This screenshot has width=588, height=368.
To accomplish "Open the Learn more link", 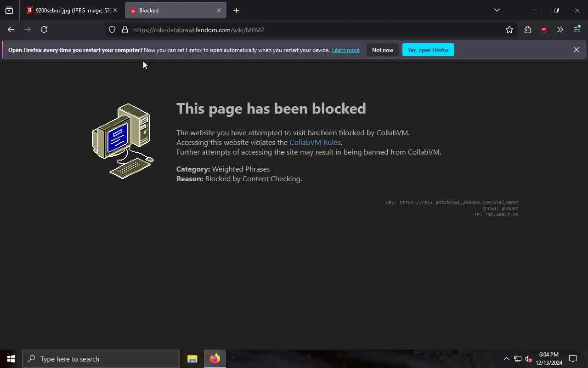I will [346, 50].
